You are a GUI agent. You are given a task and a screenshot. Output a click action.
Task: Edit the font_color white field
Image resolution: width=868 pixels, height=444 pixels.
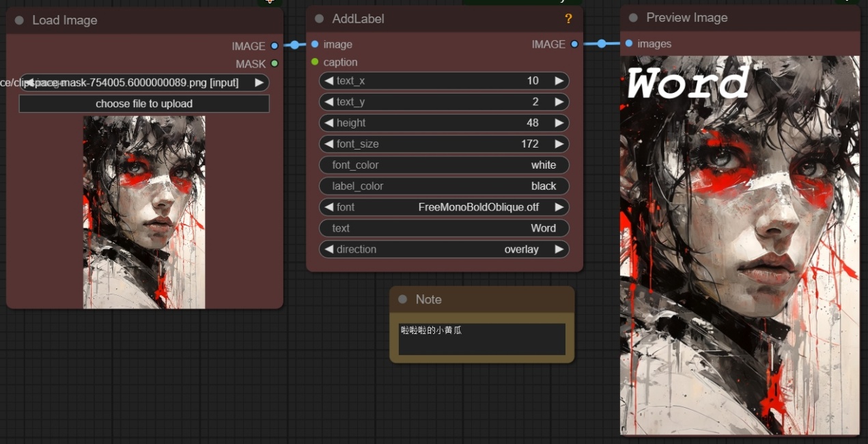click(444, 165)
